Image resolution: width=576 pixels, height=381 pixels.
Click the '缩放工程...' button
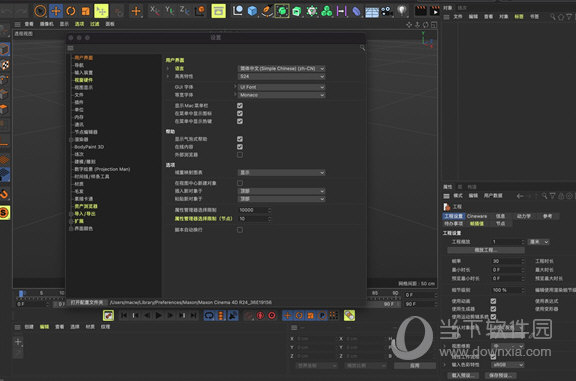[486, 250]
